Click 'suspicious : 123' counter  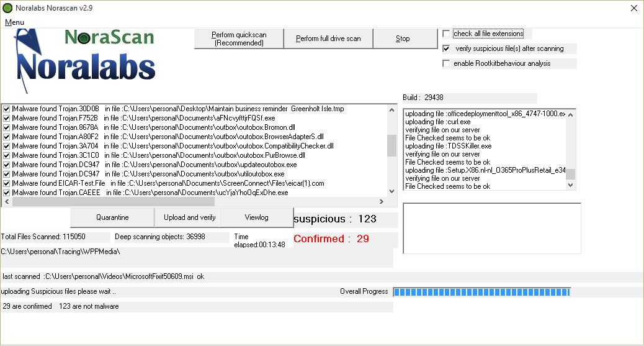pyautogui.click(x=335, y=219)
